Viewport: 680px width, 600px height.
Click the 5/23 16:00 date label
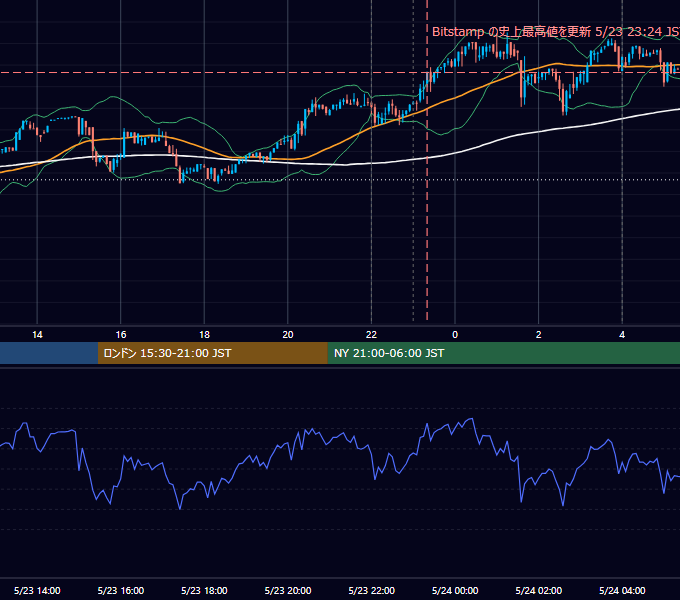pos(121,590)
